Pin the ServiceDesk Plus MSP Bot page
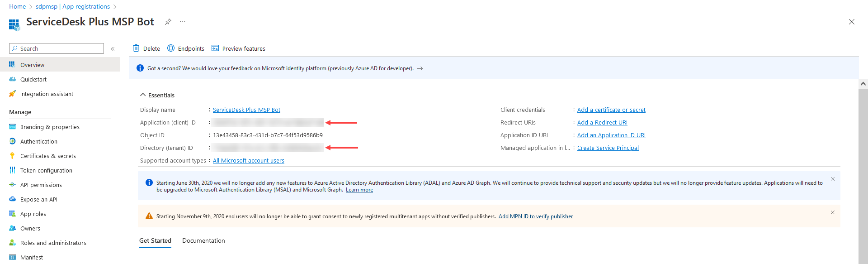The height and width of the screenshot is (264, 868). tap(168, 22)
